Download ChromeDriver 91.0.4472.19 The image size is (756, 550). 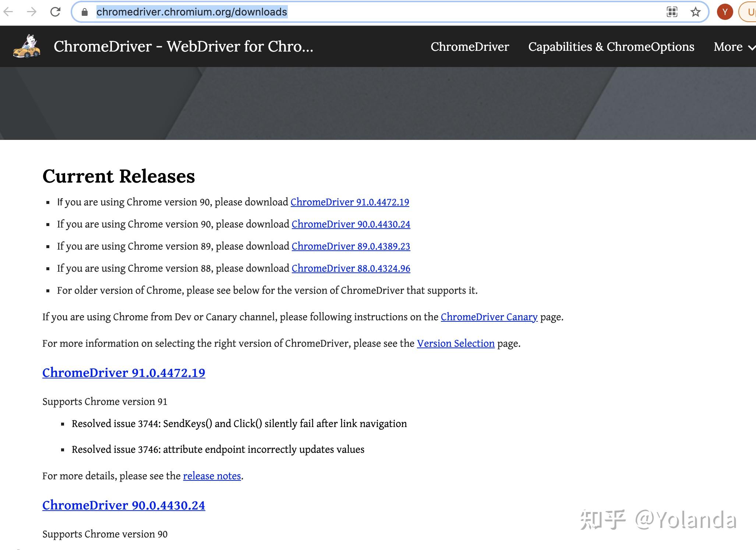tap(350, 202)
